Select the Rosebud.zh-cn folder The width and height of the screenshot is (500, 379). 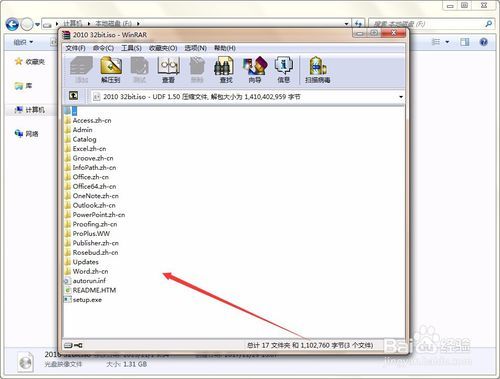(91, 252)
